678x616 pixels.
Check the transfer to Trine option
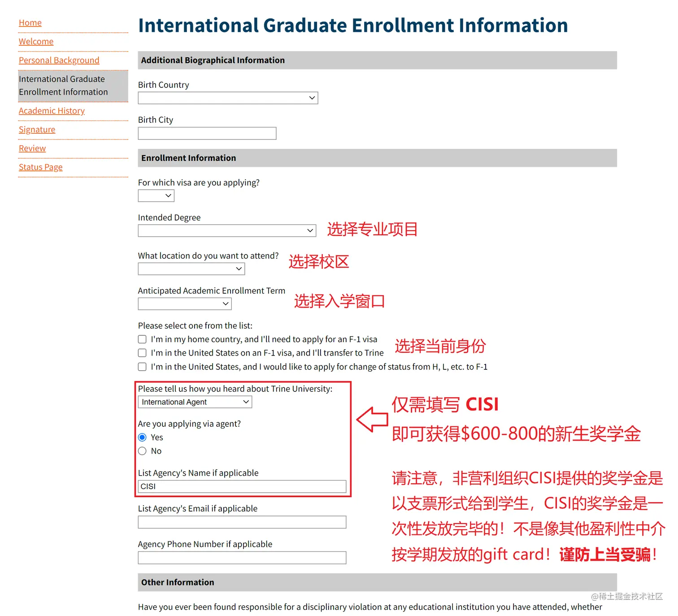[x=142, y=353]
